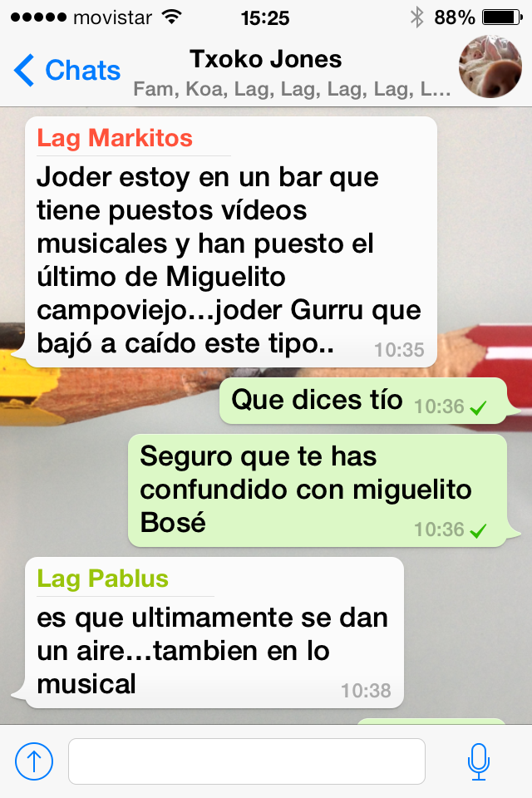Focus the message text input field
This screenshot has height=798, width=532.
tap(247, 761)
